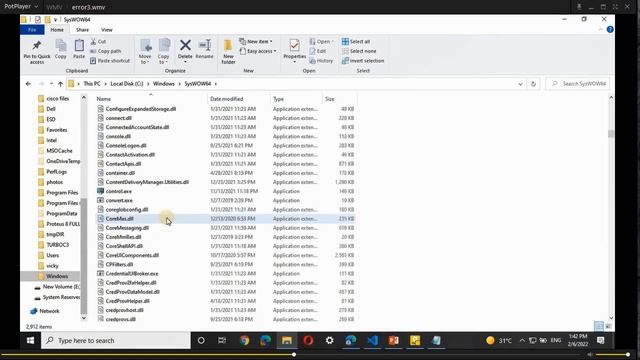
Task: Open Task View on the taskbar
Action: point(222,340)
